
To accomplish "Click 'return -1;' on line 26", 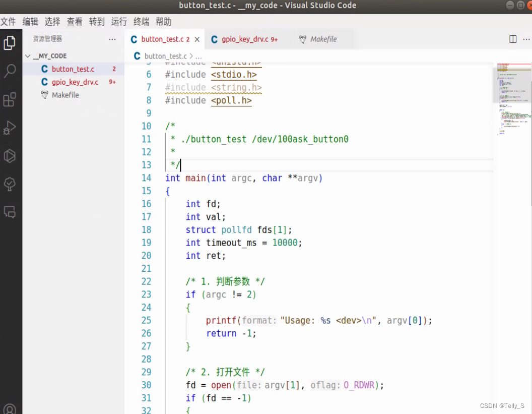I will coord(231,333).
